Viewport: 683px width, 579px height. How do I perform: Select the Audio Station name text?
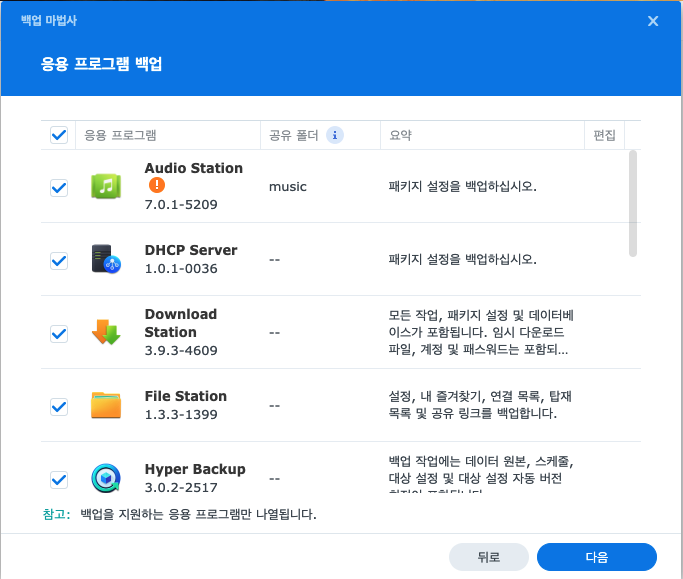194,168
